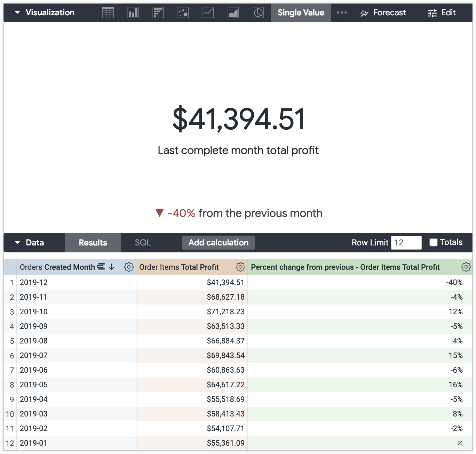Screen dimensions: 476x454
Task: Click the gear on Percent change column
Action: [x=466, y=267]
